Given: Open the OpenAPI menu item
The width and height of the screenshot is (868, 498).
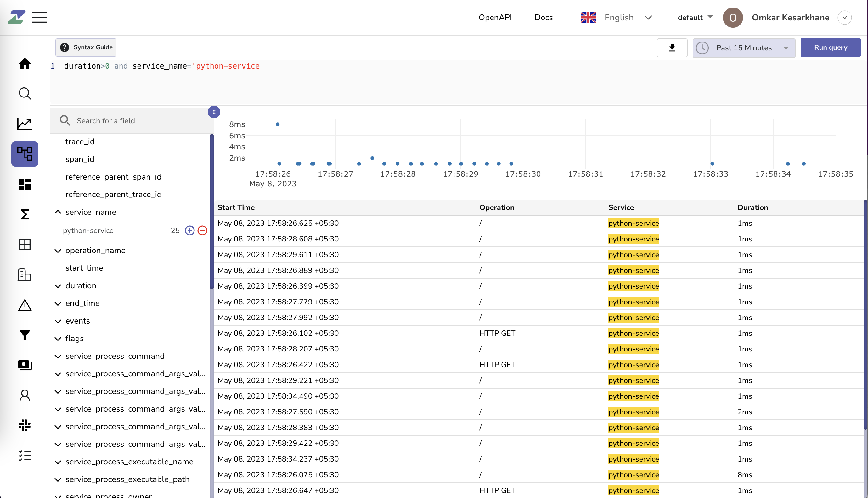Looking at the screenshot, I should [495, 17].
